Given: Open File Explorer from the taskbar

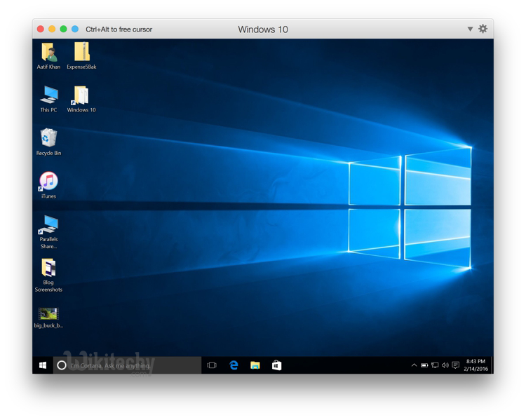Looking at the screenshot, I should pos(255,365).
